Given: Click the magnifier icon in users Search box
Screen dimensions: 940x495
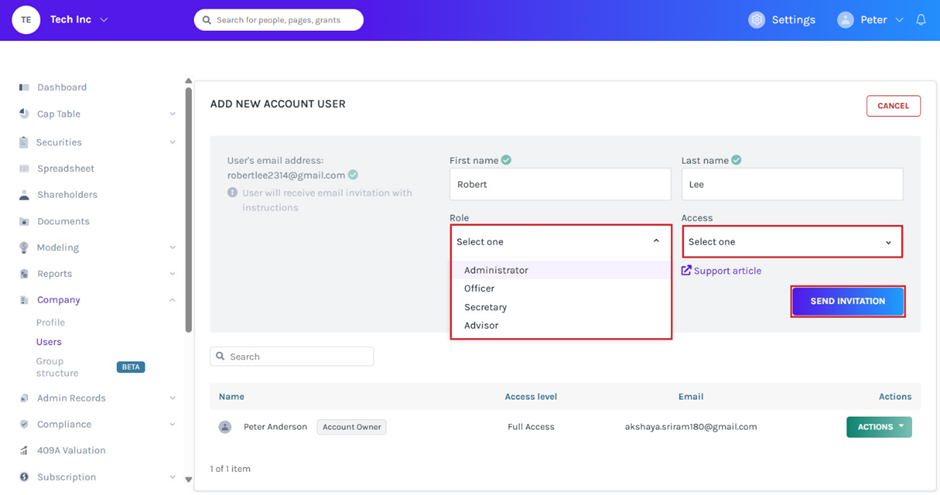Looking at the screenshot, I should pyautogui.click(x=220, y=356).
